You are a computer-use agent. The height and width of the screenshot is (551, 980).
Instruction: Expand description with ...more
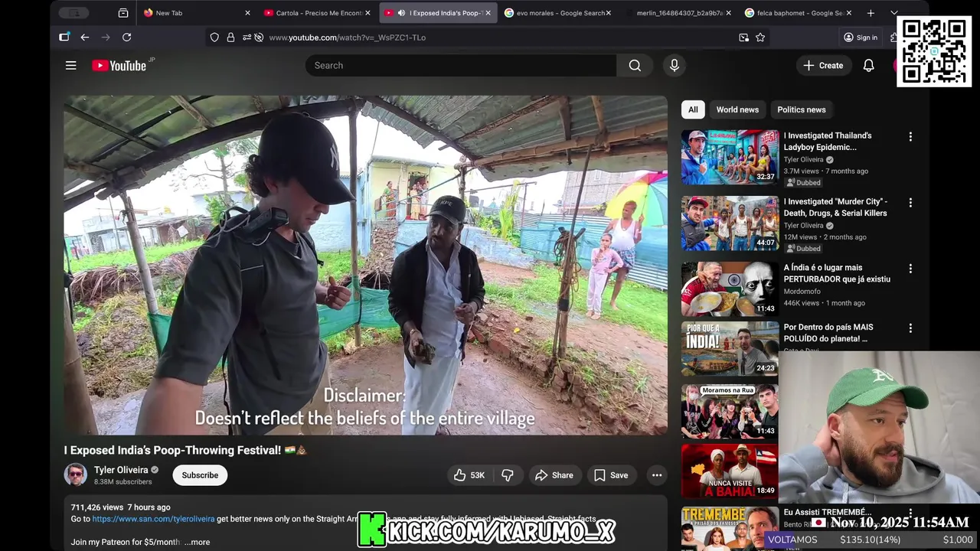pyautogui.click(x=197, y=542)
